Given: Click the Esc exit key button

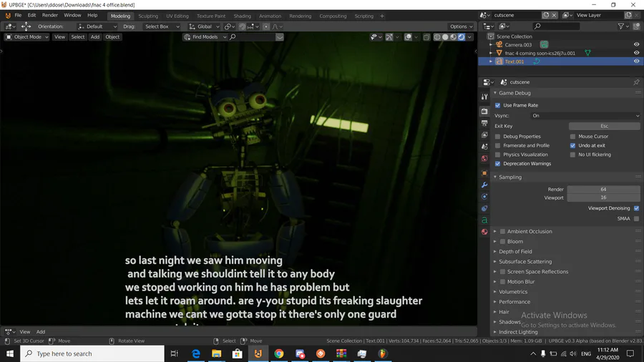Looking at the screenshot, I should [x=603, y=126].
